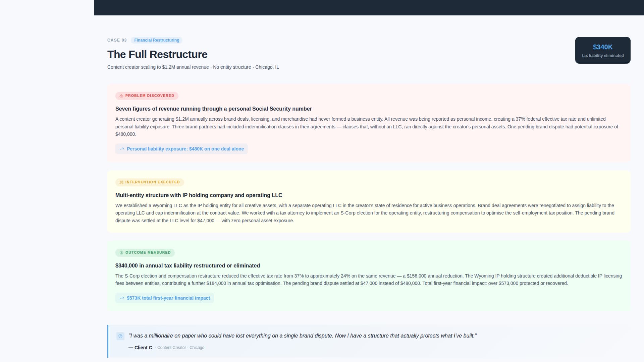Click the Content creator scaling subtitle line
The image size is (644, 362).
pos(193,67)
